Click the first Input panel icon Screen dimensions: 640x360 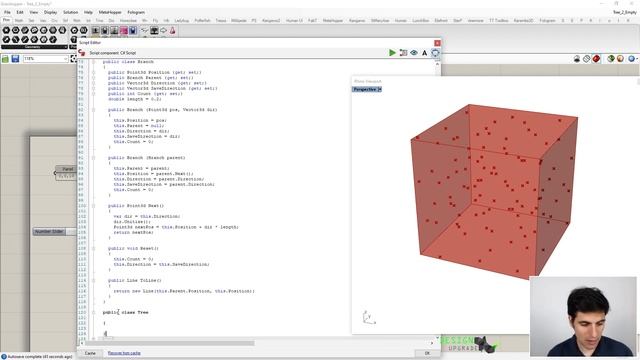[x=95, y=31]
